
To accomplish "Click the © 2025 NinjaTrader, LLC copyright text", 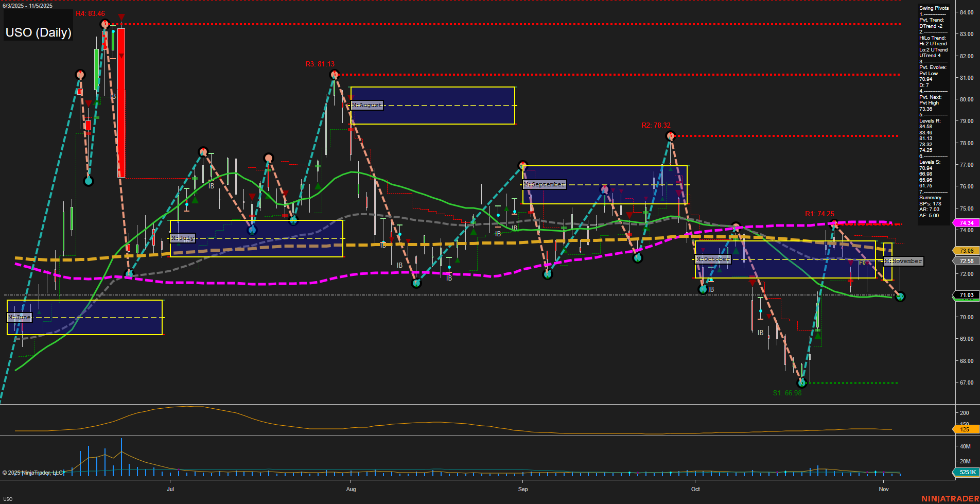I will (33, 472).
